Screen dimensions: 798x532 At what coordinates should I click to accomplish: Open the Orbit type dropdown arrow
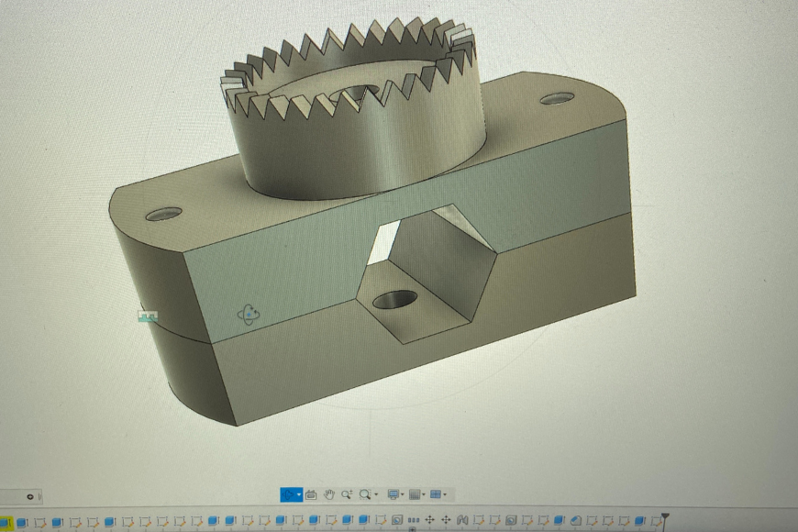(x=299, y=494)
